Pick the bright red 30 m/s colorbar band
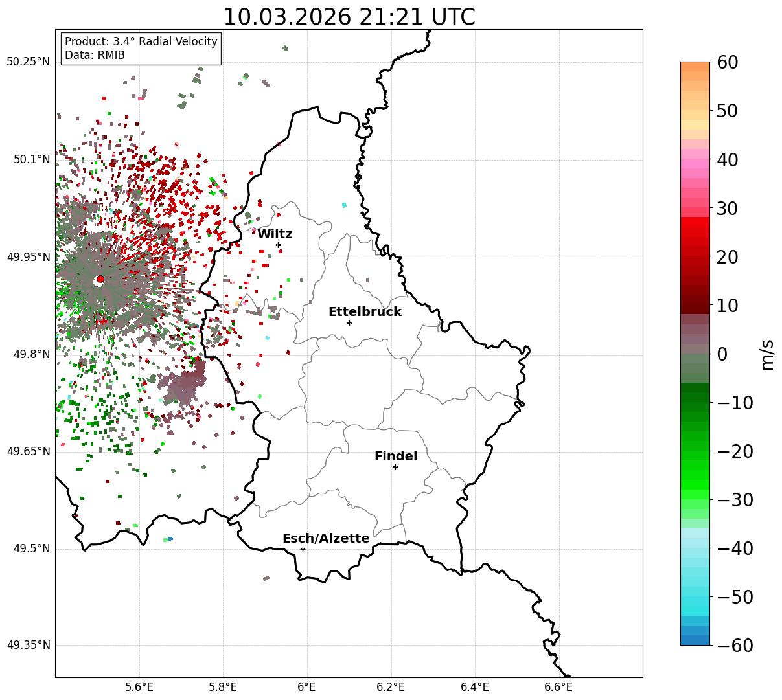Screen dimensions: 782x700 pos(695,221)
